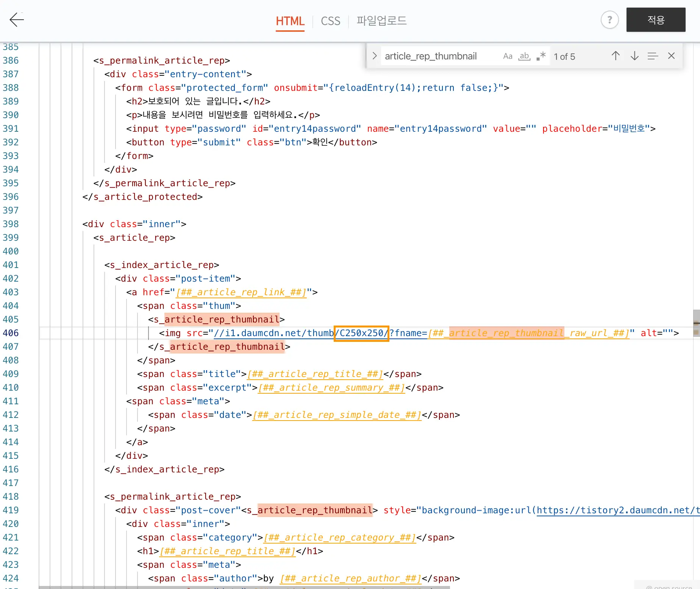Close the find widget

click(x=671, y=56)
